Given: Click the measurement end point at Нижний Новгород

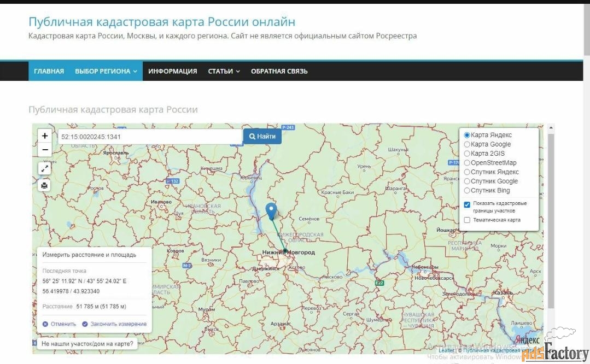Looking at the screenshot, I should pos(285,251).
